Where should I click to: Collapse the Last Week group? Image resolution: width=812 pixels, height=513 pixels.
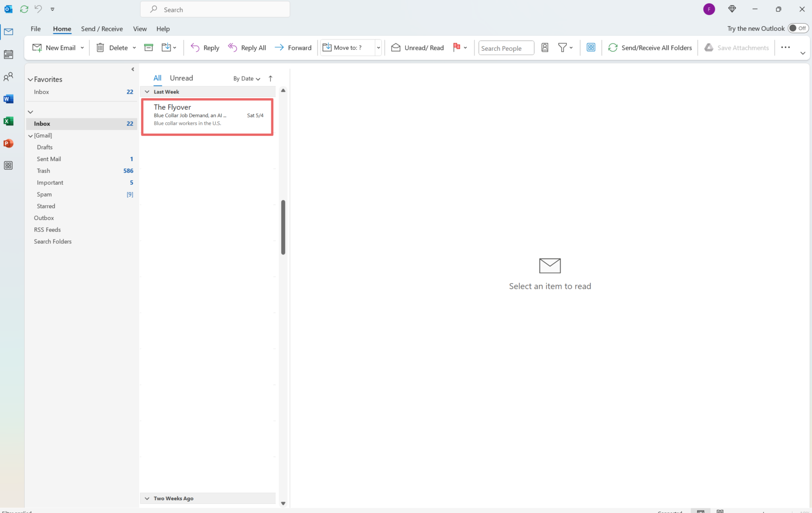tap(147, 92)
